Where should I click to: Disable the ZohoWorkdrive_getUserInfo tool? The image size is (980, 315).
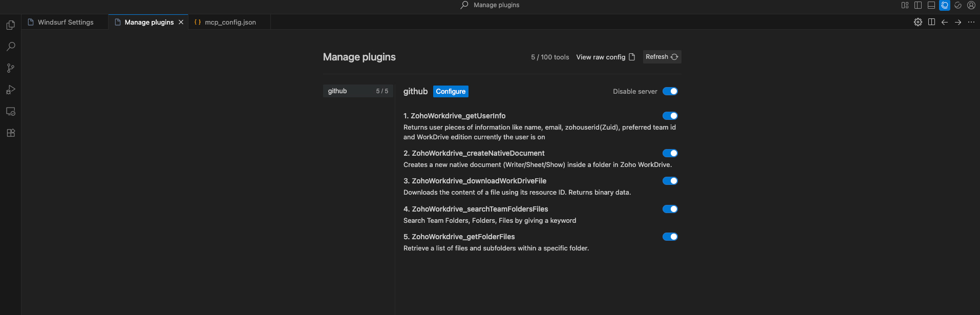click(670, 116)
